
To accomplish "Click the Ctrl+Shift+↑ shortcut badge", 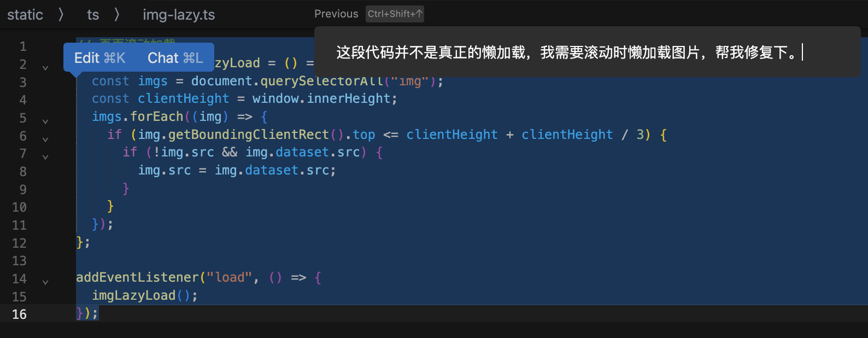I will coord(395,14).
